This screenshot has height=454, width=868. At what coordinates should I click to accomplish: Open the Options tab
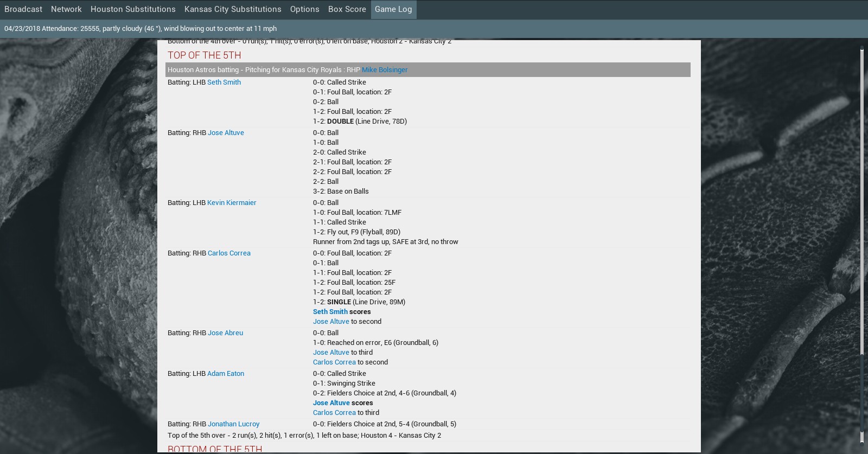coord(304,9)
